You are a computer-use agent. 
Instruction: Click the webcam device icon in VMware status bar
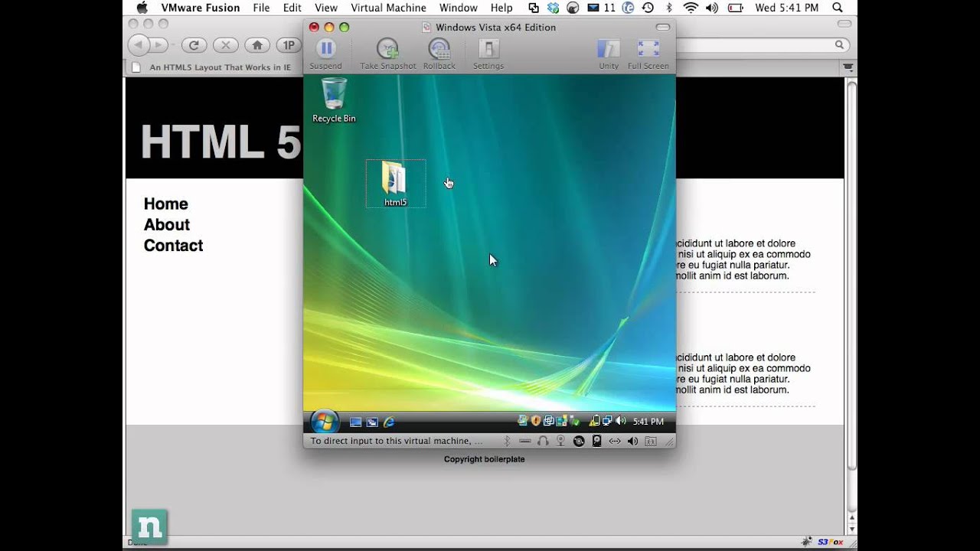point(560,441)
